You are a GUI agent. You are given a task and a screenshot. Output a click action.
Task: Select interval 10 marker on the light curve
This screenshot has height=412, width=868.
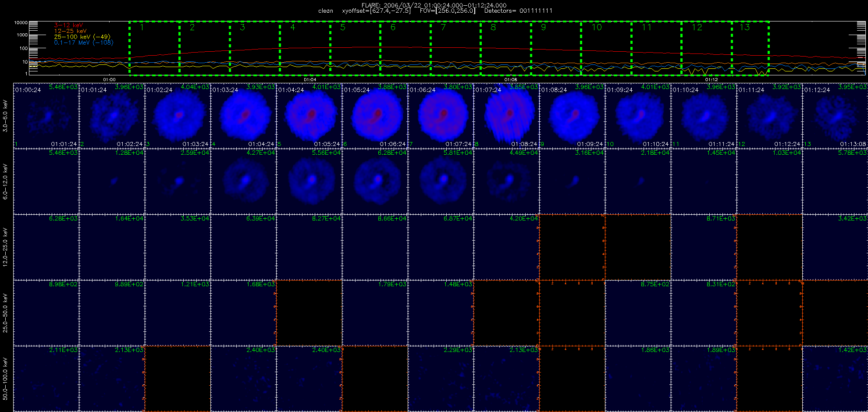pos(597,27)
